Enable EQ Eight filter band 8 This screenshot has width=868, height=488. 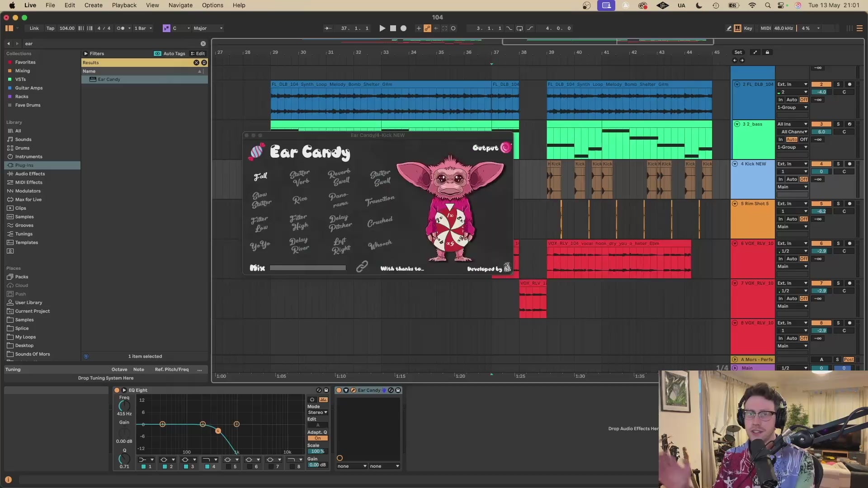(292, 467)
